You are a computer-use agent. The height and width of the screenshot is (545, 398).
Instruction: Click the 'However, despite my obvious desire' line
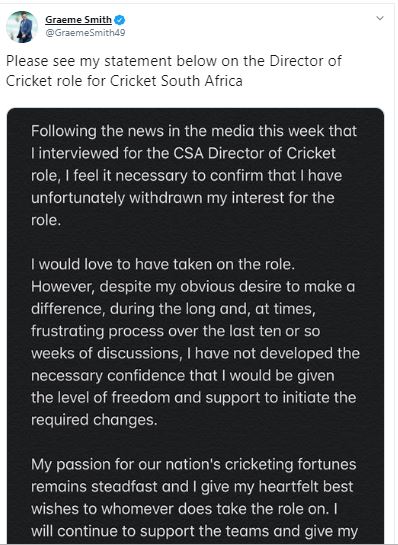(193, 287)
